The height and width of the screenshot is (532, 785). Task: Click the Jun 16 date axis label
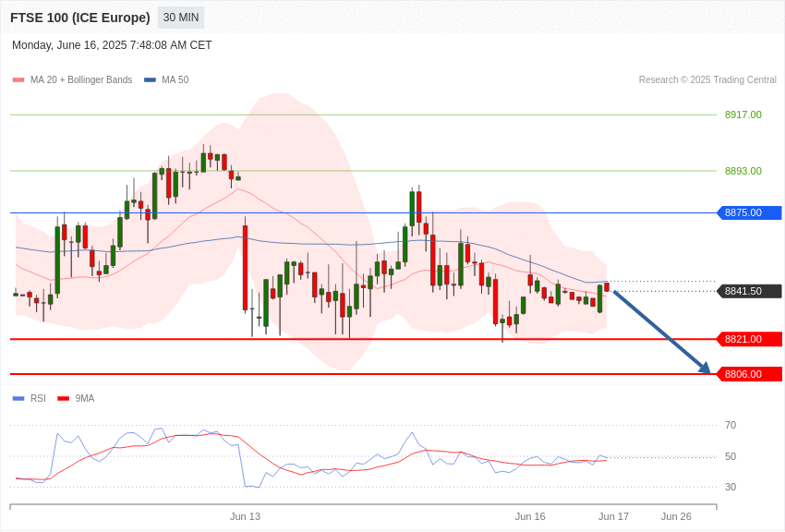pyautogui.click(x=530, y=516)
